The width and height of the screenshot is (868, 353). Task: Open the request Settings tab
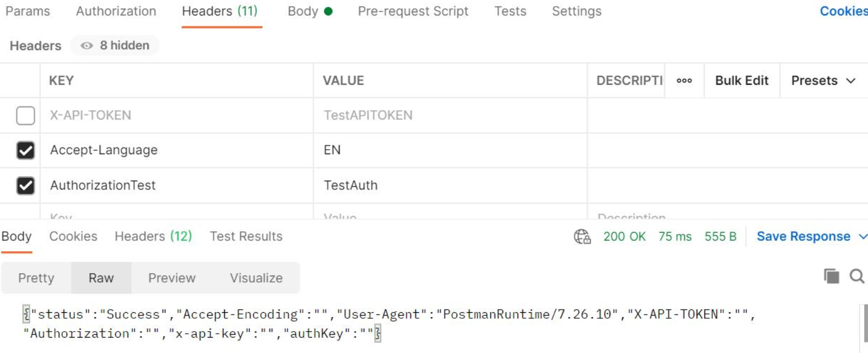tap(576, 11)
